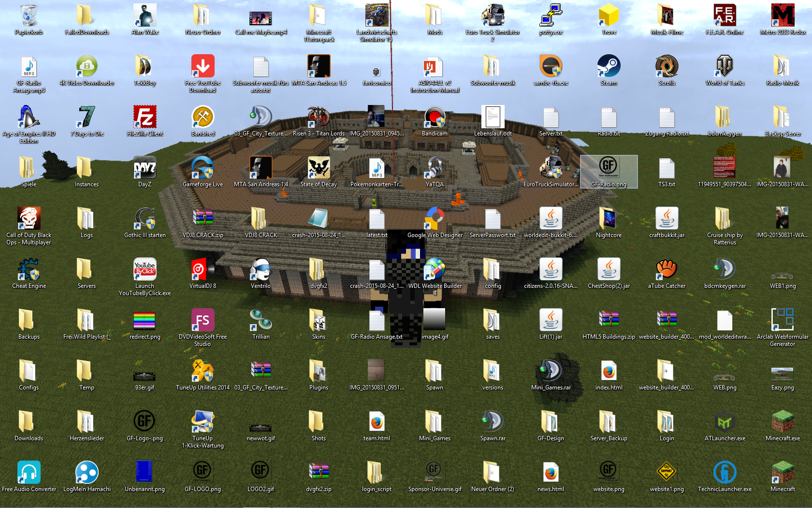
Task: Click the 4K Video Downloader icon
Action: [87, 67]
